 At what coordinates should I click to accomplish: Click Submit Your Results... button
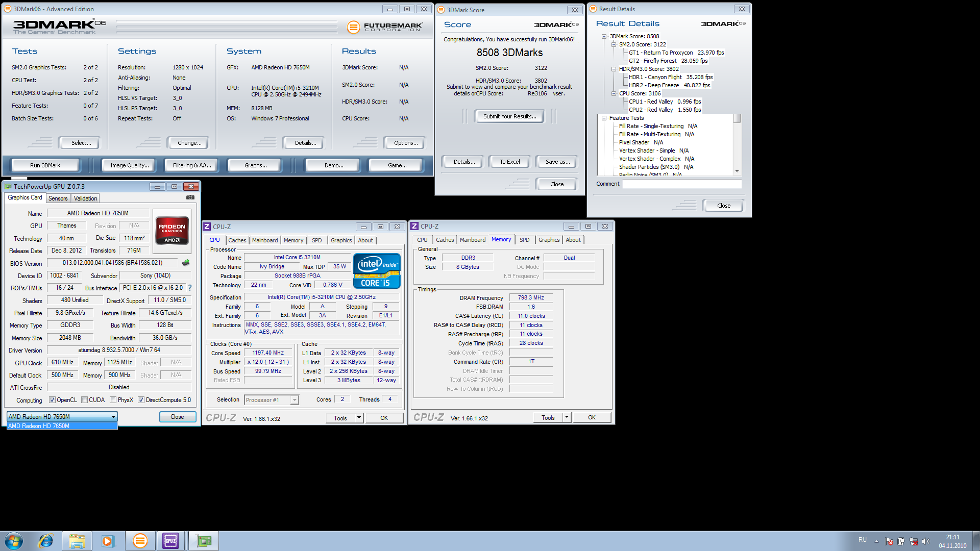pos(509,116)
